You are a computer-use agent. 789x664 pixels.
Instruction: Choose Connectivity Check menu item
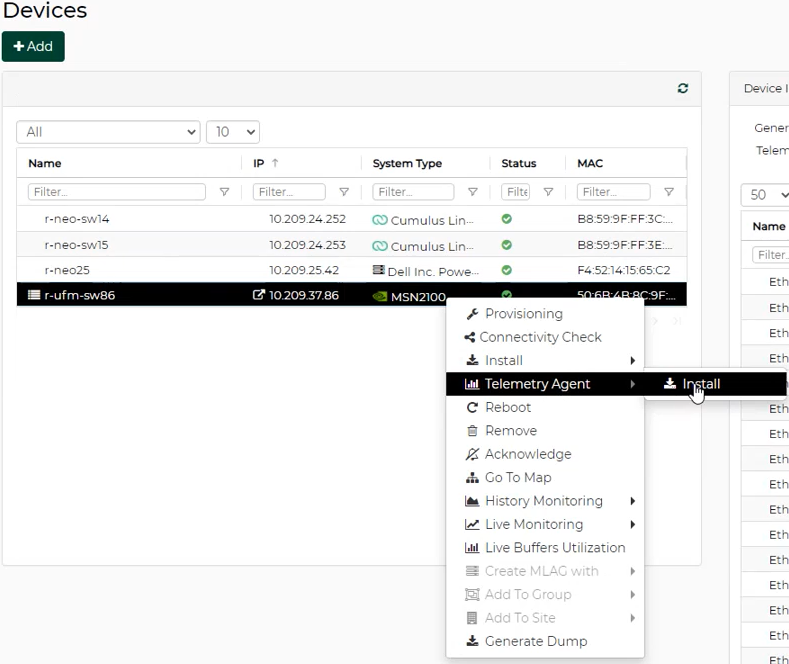[x=540, y=337]
